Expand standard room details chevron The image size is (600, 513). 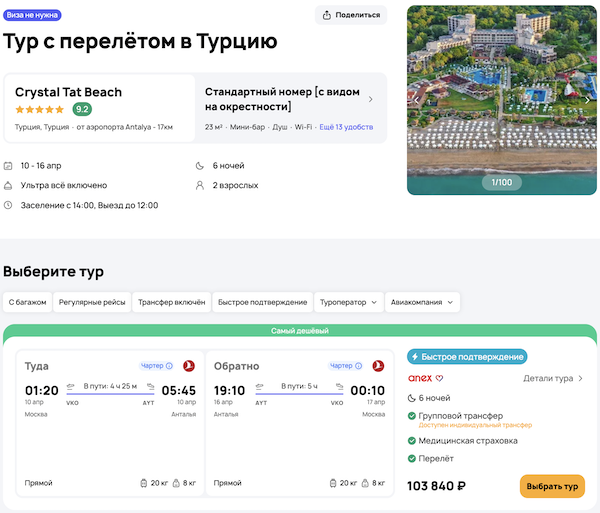pos(371,99)
